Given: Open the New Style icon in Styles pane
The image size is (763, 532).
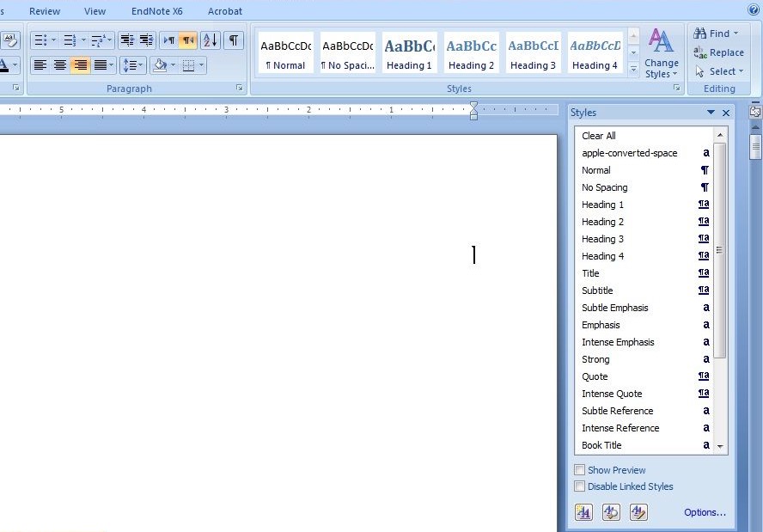Looking at the screenshot, I should pyautogui.click(x=584, y=512).
